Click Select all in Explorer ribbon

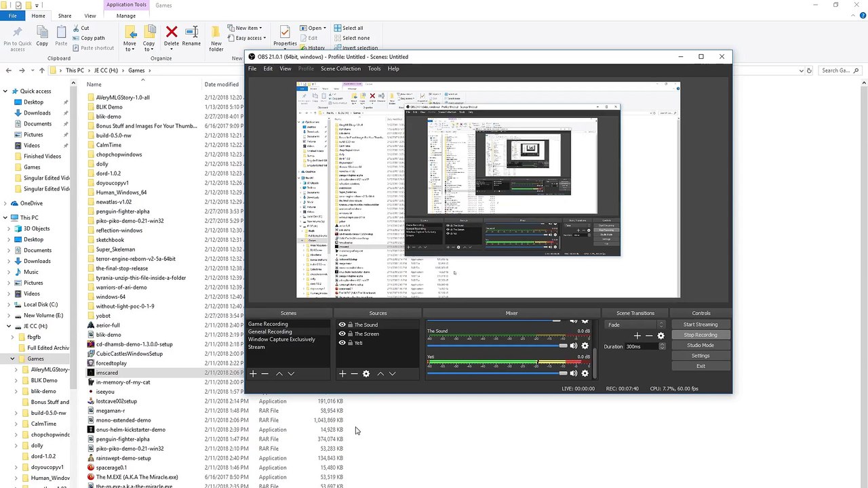coord(348,28)
